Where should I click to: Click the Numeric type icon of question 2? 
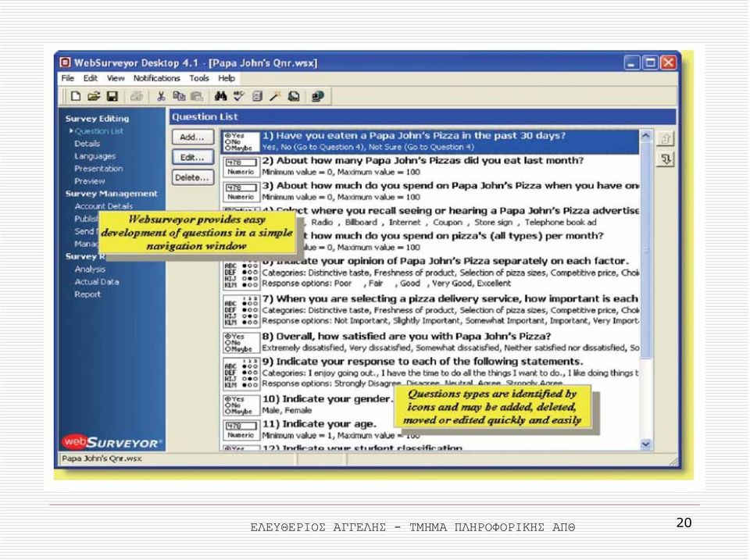(x=241, y=167)
